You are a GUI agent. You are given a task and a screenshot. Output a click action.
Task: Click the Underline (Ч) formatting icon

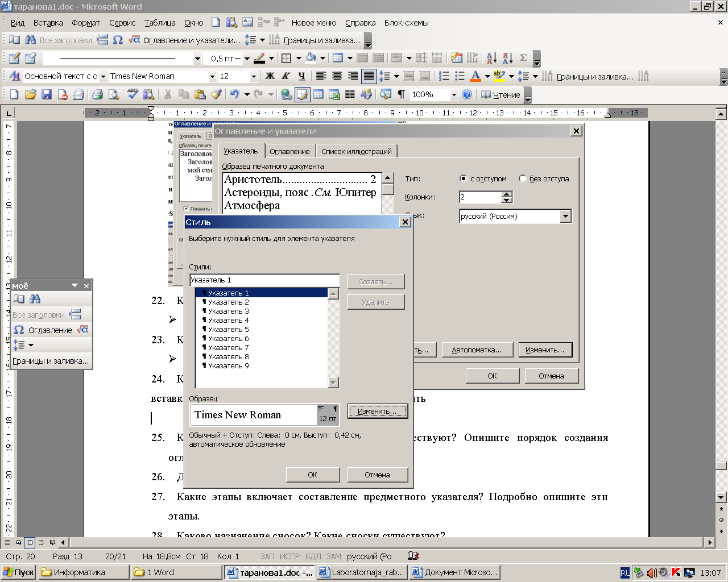tap(301, 76)
